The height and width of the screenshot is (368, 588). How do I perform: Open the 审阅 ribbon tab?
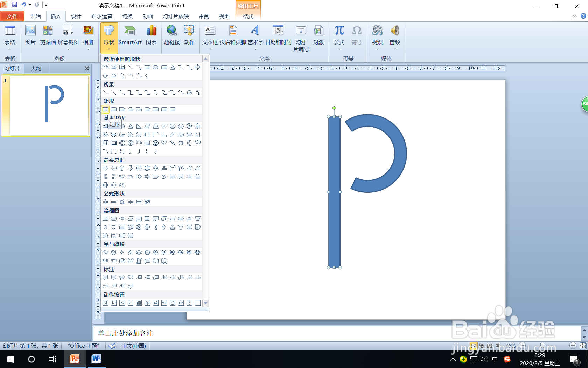click(x=204, y=16)
